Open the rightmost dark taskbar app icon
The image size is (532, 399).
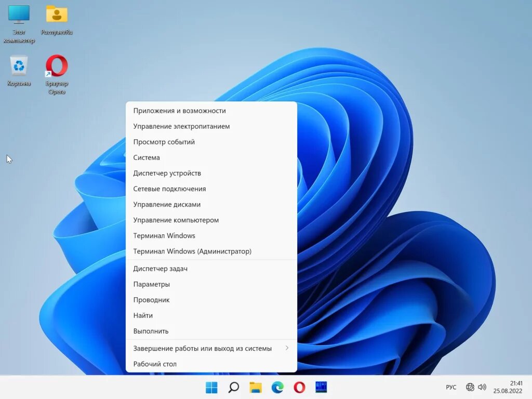coord(321,387)
